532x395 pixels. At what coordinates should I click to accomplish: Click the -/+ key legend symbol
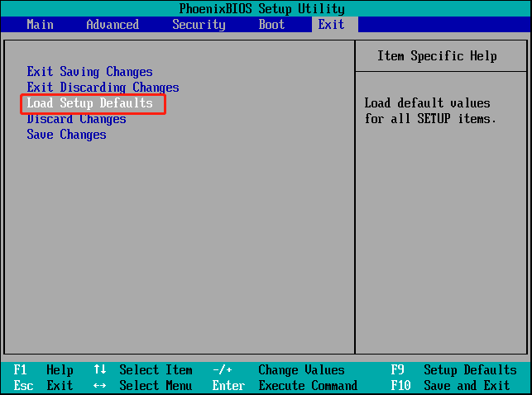(223, 370)
